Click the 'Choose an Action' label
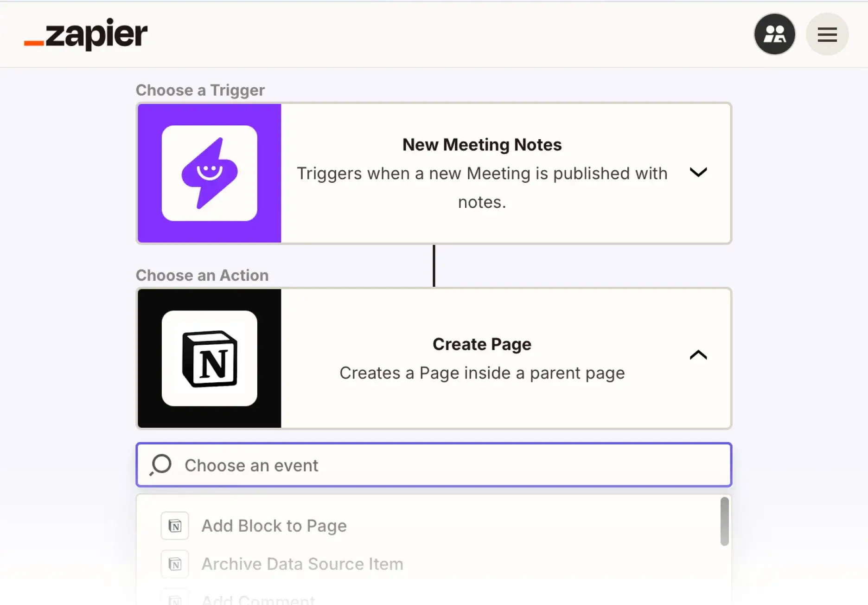 click(202, 275)
